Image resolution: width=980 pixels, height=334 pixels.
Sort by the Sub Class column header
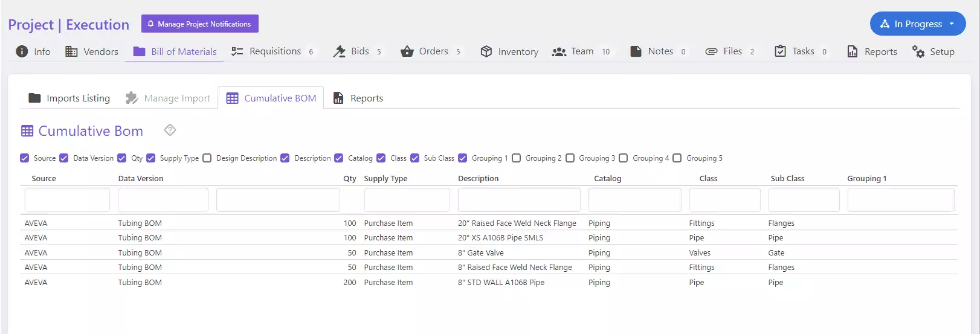click(787, 179)
